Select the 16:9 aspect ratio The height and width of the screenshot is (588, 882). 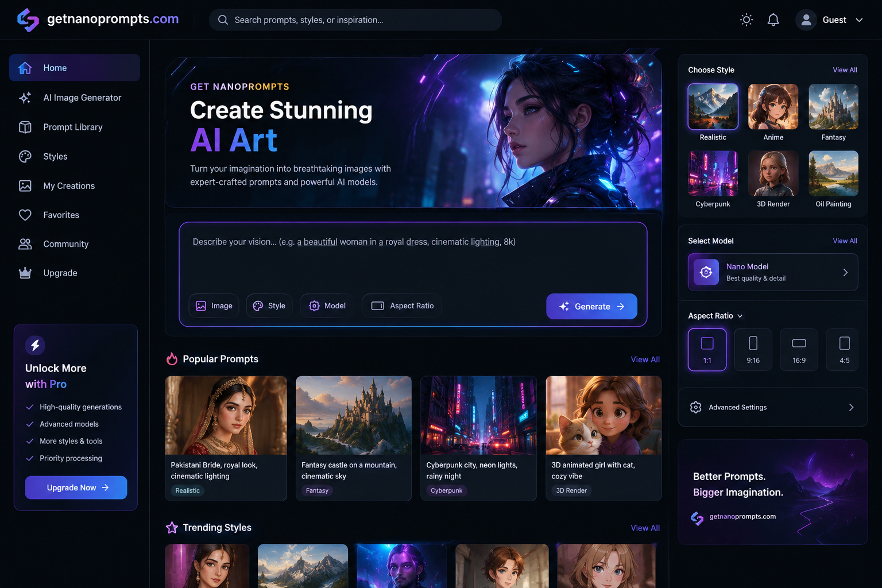(x=799, y=350)
